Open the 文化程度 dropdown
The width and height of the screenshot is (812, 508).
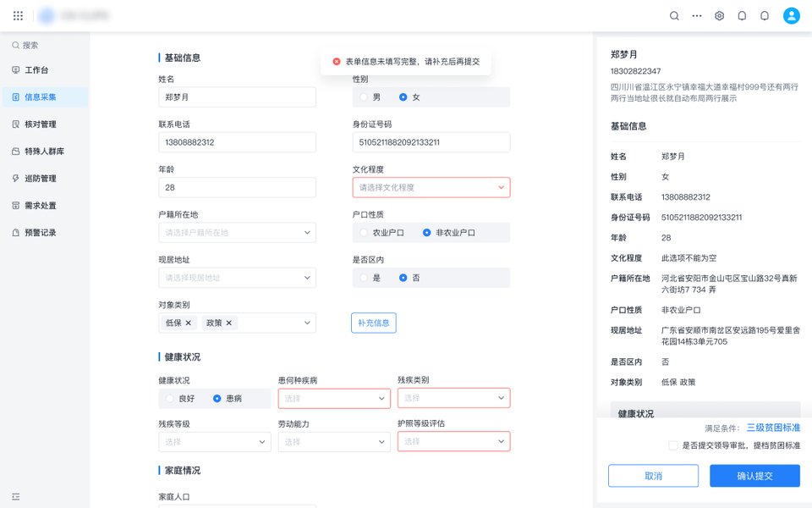[x=431, y=188]
